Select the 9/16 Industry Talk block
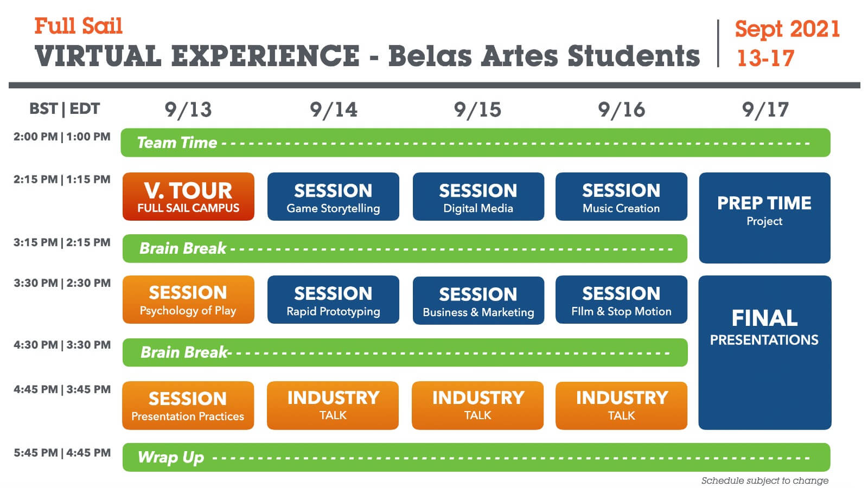The width and height of the screenshot is (868, 488). [621, 406]
